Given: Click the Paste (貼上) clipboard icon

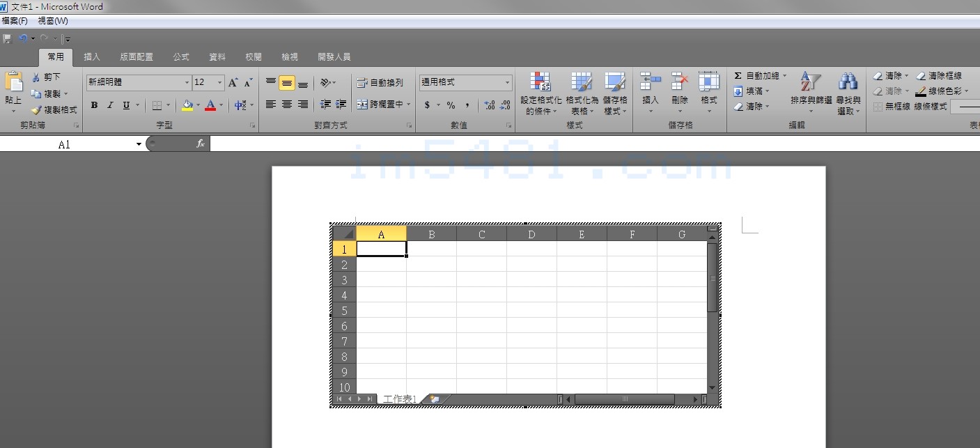Looking at the screenshot, I should pos(13,82).
